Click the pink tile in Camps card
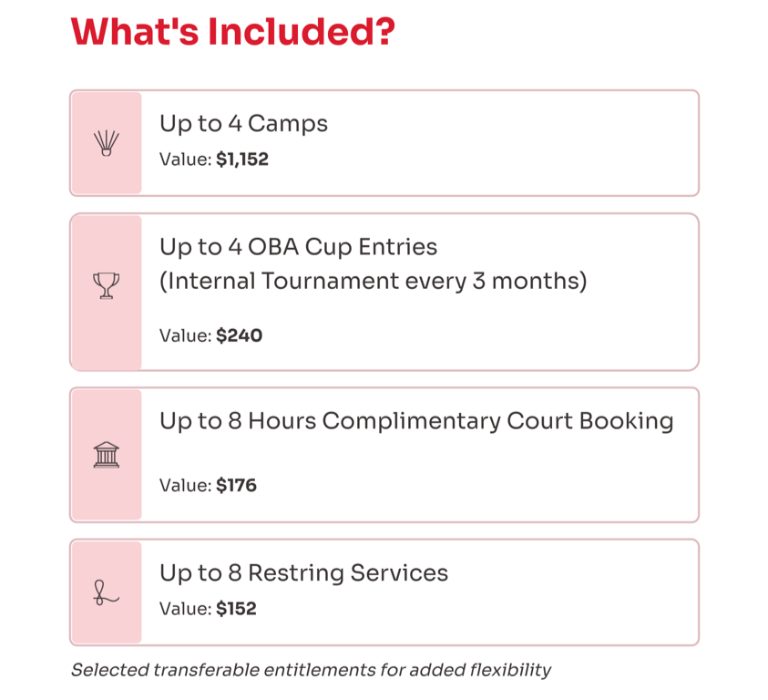Screen dimensions: 768x700 (107, 173)
